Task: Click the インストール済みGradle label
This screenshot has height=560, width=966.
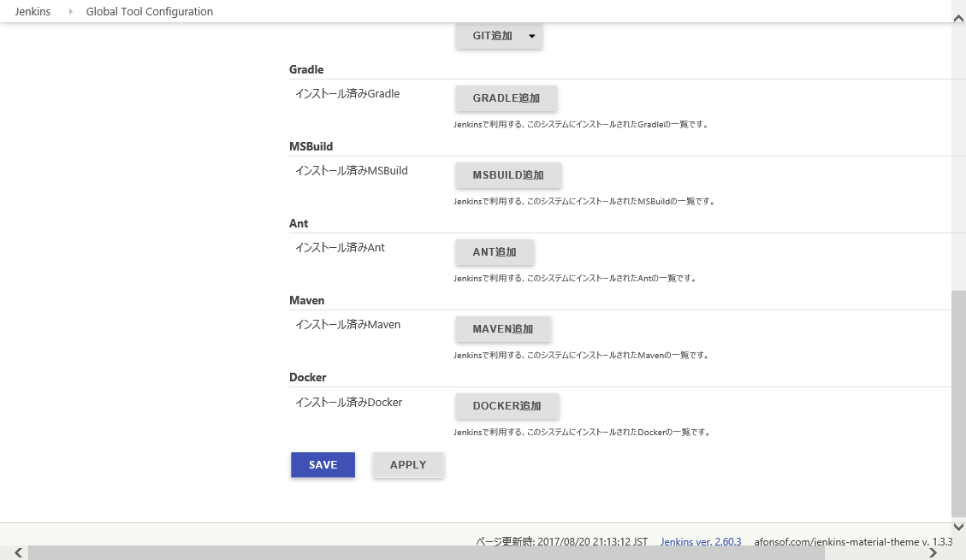Action: coord(347,93)
